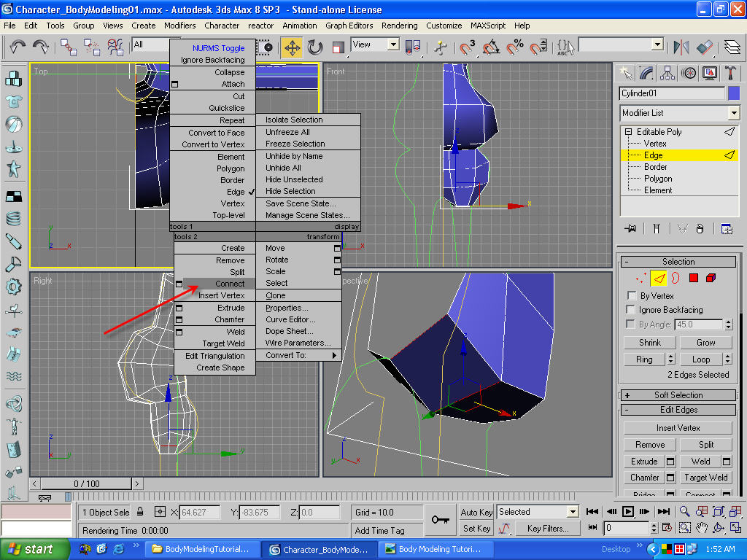Open the Modifier List dropdown

click(x=734, y=113)
